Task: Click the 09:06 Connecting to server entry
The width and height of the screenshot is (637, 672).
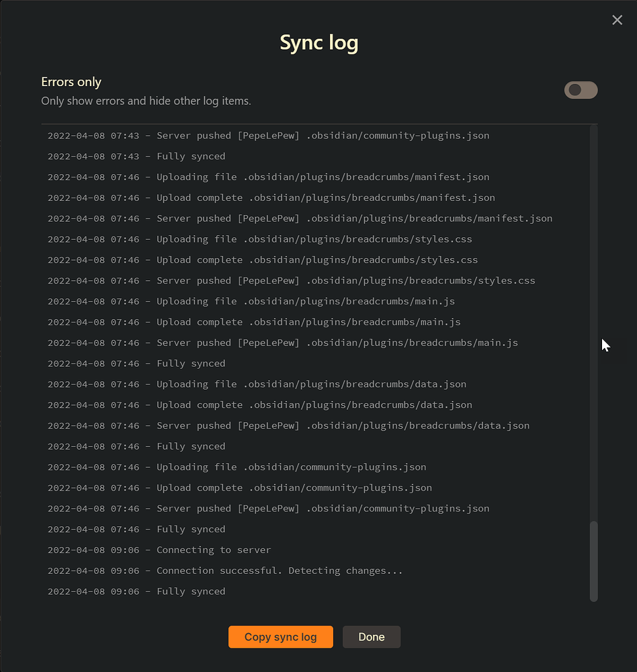Action: coord(159,550)
